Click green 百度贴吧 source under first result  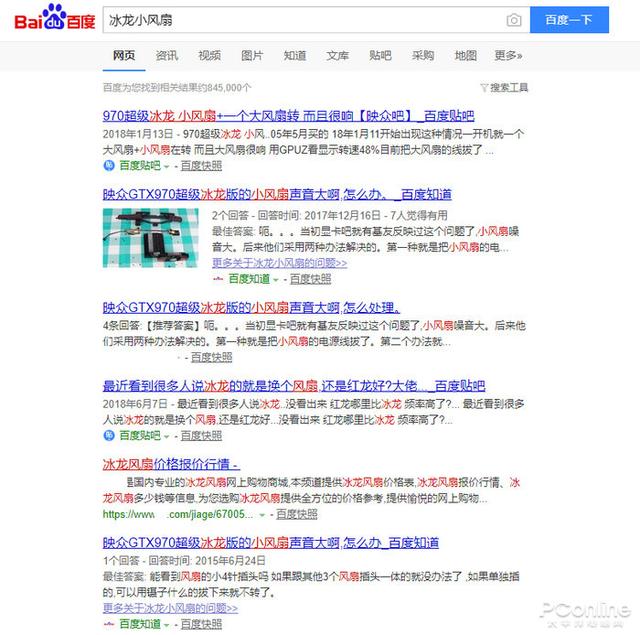pos(140,166)
